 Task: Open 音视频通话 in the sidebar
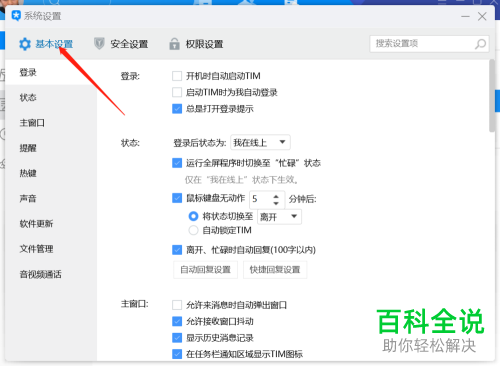[x=51, y=274]
